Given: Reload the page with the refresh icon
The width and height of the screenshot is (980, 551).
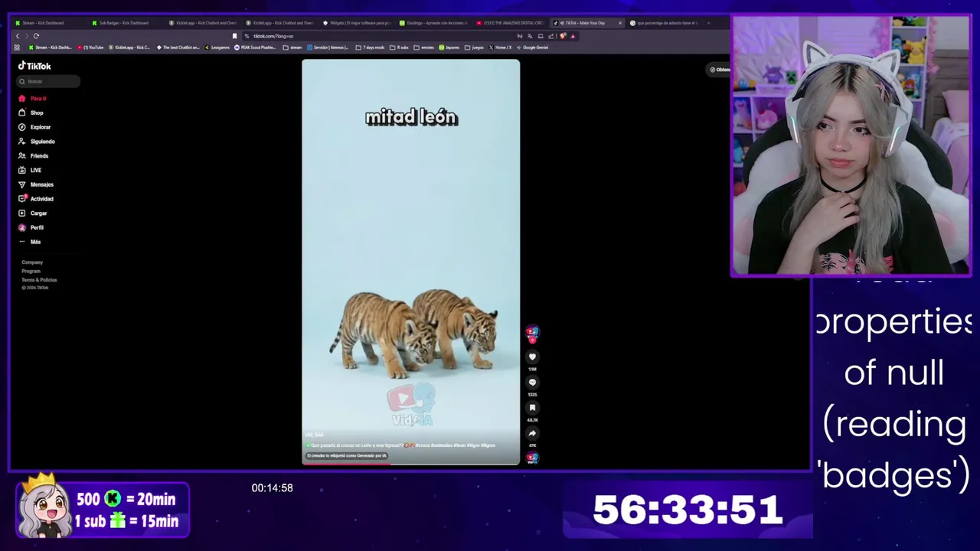Looking at the screenshot, I should tap(36, 36).
